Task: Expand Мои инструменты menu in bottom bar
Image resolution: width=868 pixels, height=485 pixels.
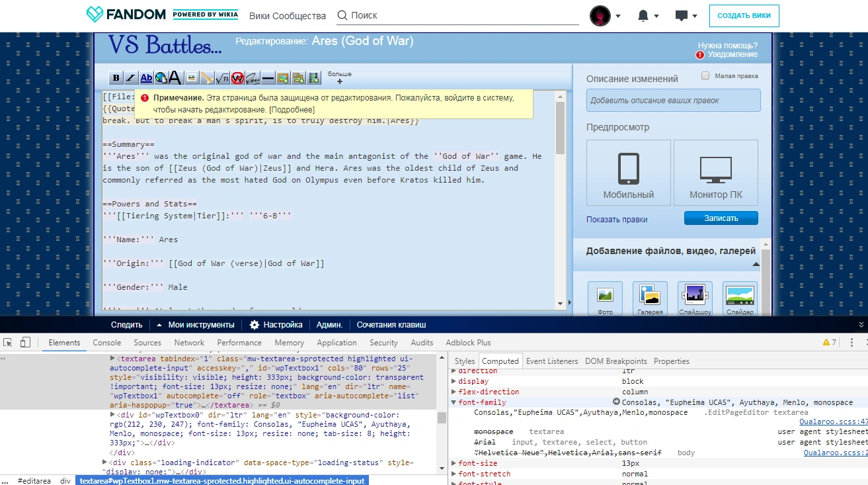Action: coord(195,325)
